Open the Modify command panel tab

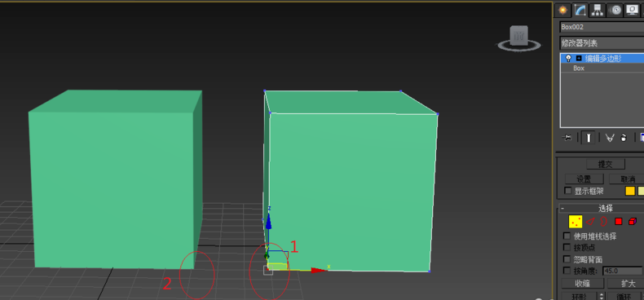[580, 10]
